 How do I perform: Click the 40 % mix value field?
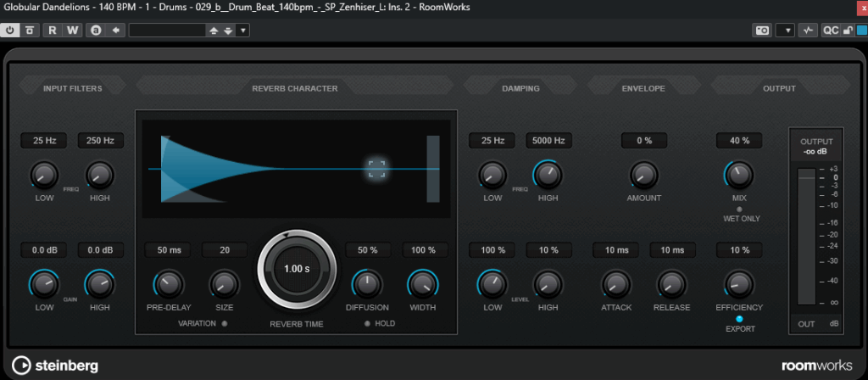click(x=739, y=141)
